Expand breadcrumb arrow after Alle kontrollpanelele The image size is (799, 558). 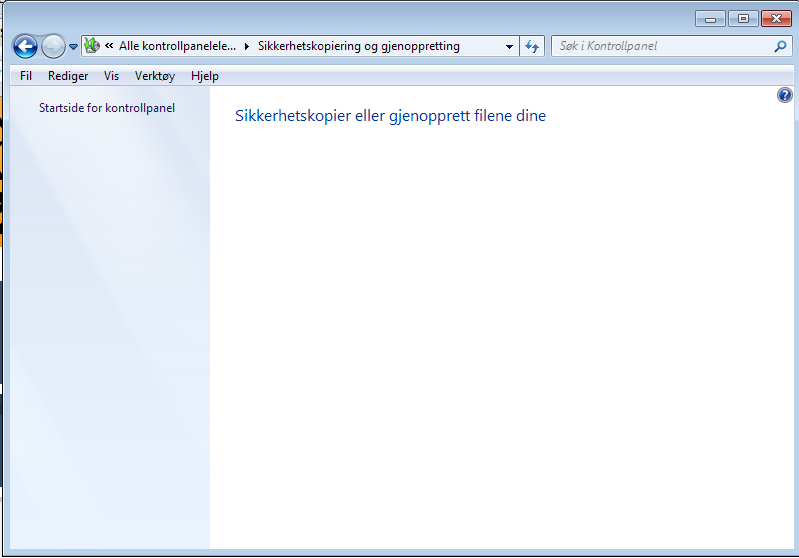click(247, 46)
